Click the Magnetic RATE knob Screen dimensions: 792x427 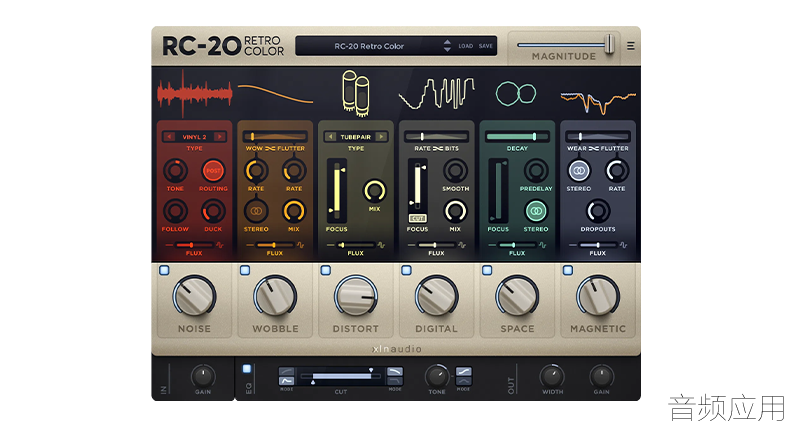tap(617, 171)
